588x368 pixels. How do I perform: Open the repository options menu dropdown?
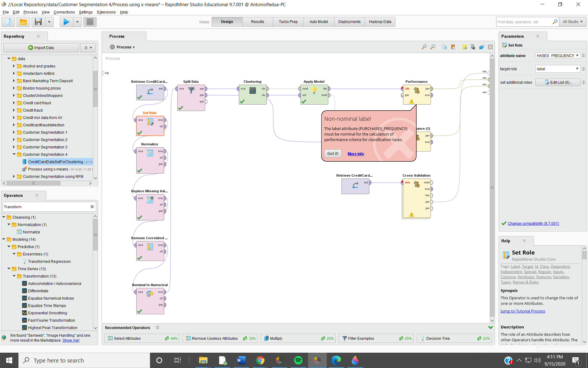coord(88,48)
